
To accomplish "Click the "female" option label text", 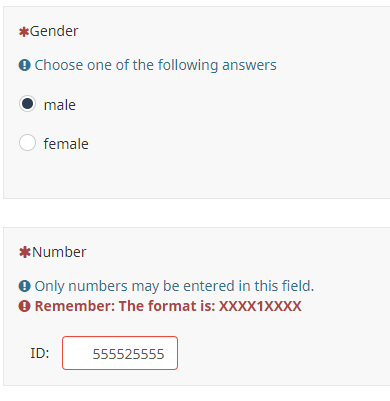I will click(x=66, y=144).
